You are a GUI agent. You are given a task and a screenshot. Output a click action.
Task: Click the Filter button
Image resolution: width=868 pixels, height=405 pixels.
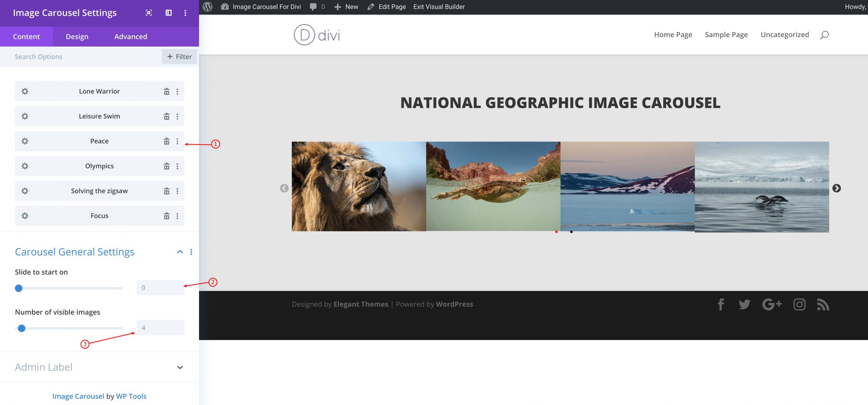[x=179, y=57]
